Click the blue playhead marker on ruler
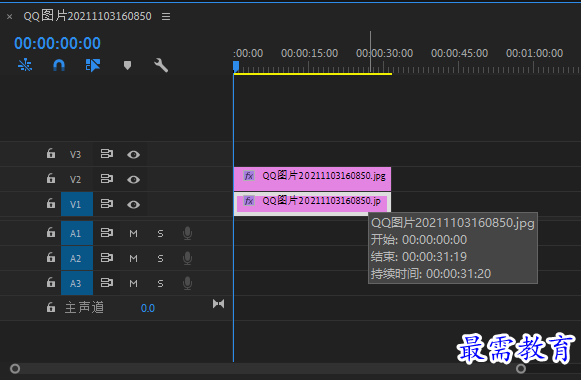Viewport: 581px width, 380px height. tap(236, 67)
